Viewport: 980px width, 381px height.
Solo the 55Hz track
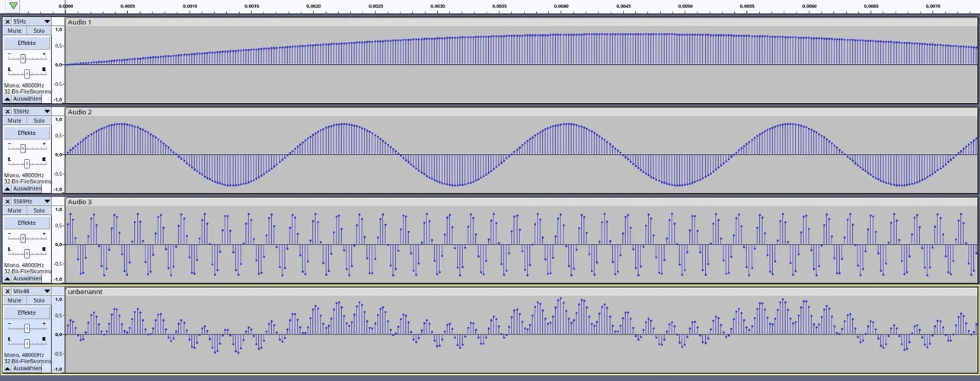click(x=39, y=30)
